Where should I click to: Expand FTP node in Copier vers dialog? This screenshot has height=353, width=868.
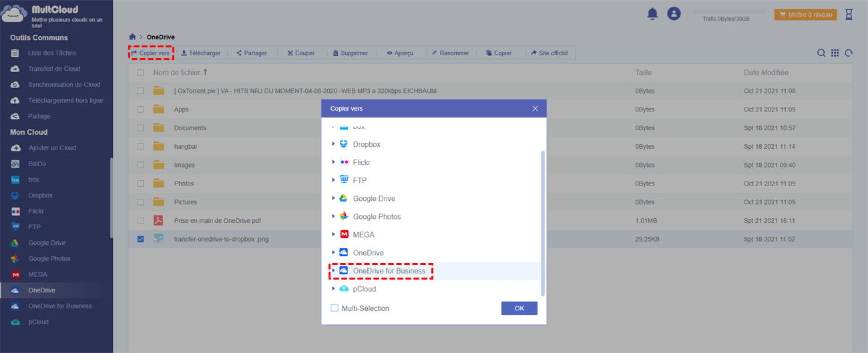pos(333,180)
